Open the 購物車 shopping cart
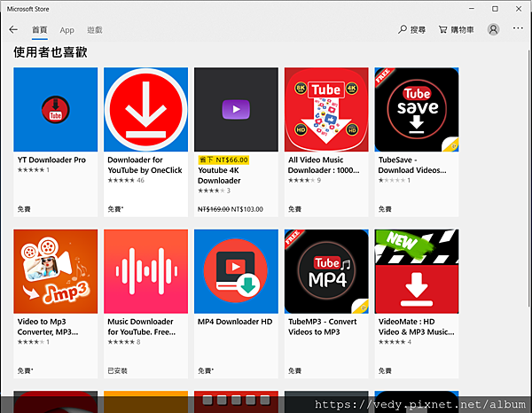This screenshot has height=413, width=532. point(456,30)
